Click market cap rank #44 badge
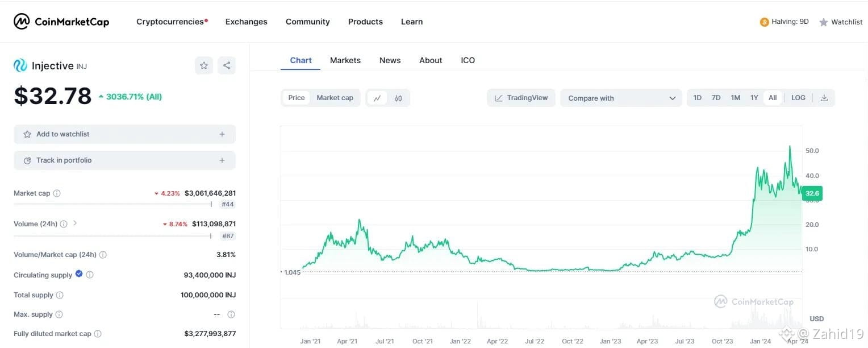Screen dimensions: 868x348 228,204
